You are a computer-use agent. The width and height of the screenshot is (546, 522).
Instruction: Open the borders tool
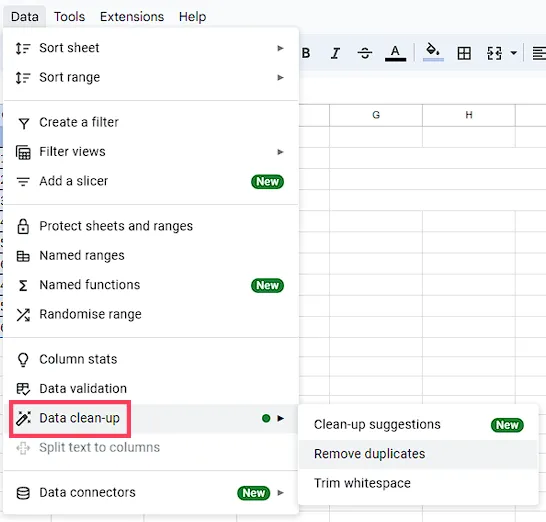point(464,53)
